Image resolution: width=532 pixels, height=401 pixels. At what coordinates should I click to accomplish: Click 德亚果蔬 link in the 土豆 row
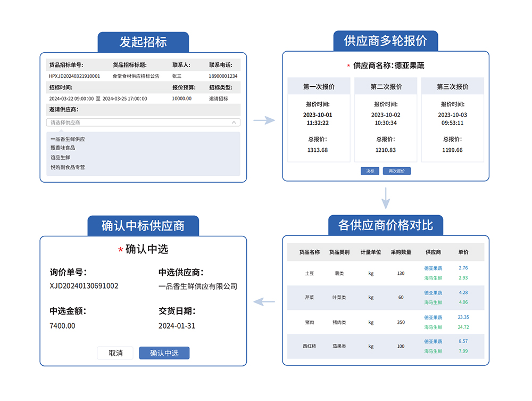[433, 268]
